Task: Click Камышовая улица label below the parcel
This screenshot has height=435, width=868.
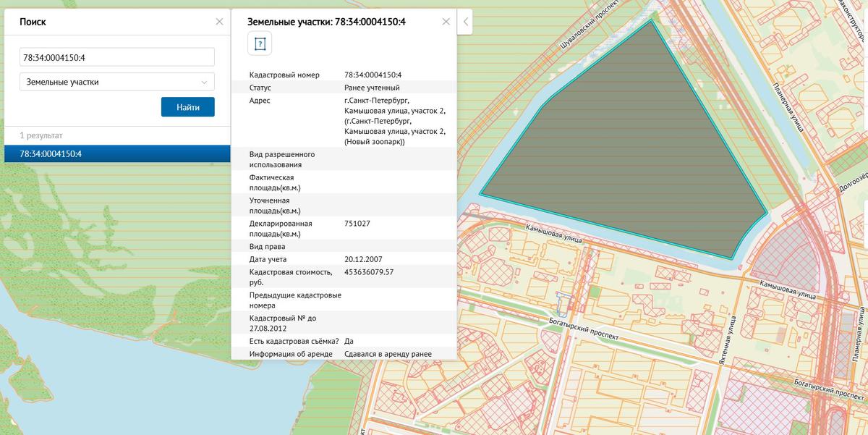Action: pyautogui.click(x=553, y=233)
